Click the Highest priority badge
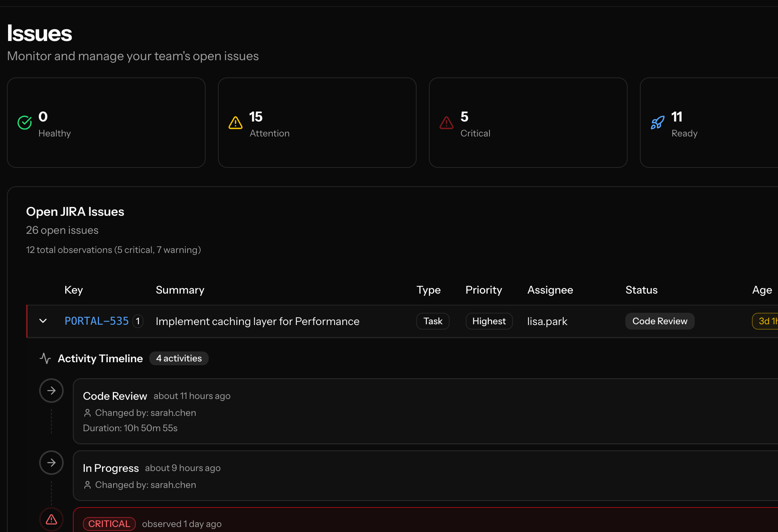Viewport: 778px width, 532px height. (489, 321)
